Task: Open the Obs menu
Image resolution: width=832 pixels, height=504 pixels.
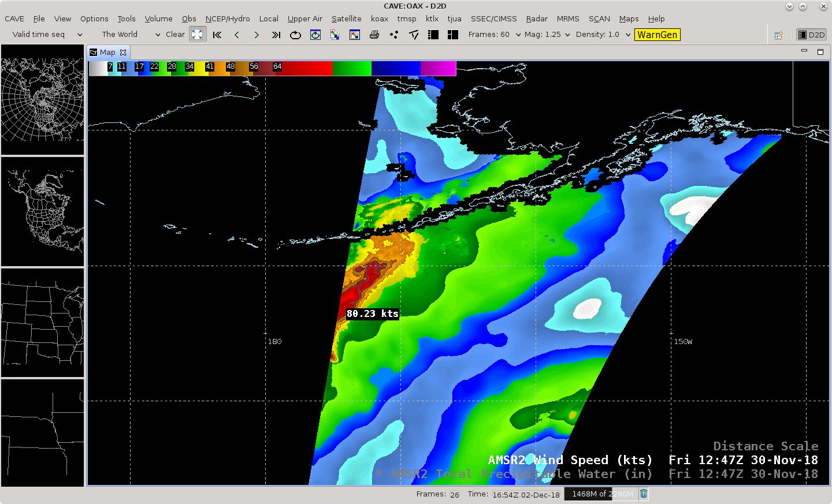Action: click(x=189, y=18)
